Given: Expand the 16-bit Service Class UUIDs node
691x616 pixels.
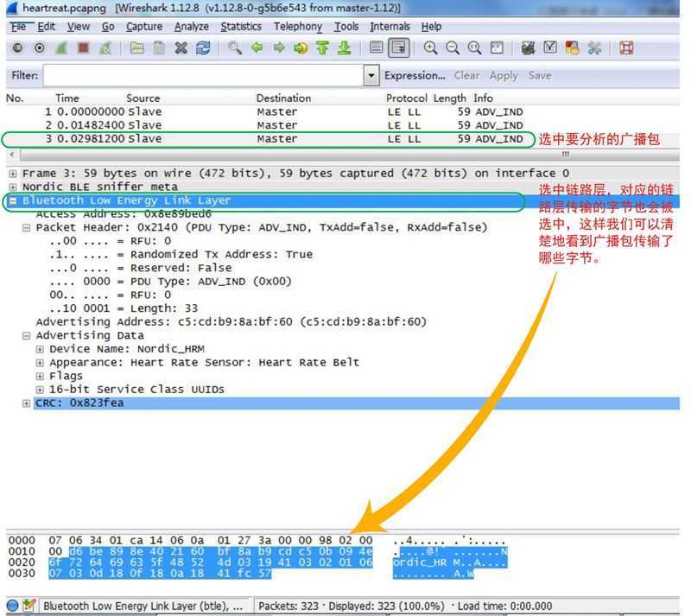Looking at the screenshot, I should tap(40, 390).
